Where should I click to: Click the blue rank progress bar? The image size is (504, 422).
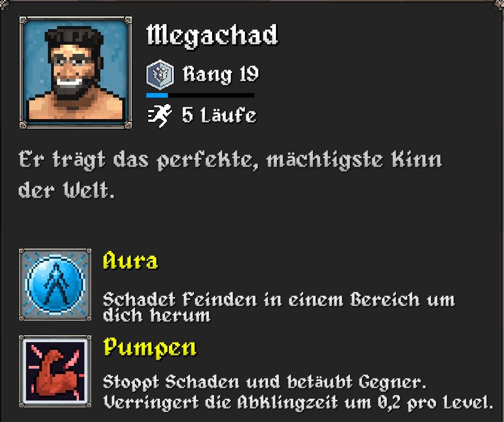click(200, 95)
